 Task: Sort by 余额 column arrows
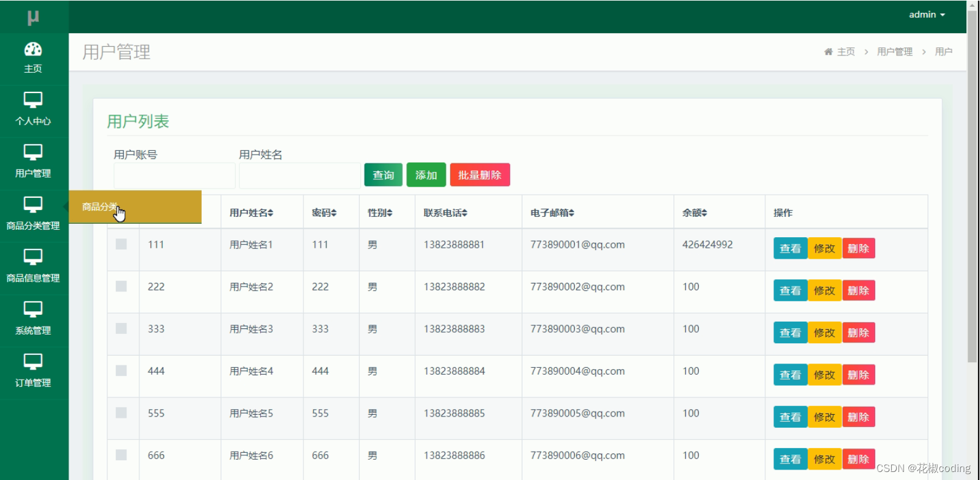coord(704,213)
